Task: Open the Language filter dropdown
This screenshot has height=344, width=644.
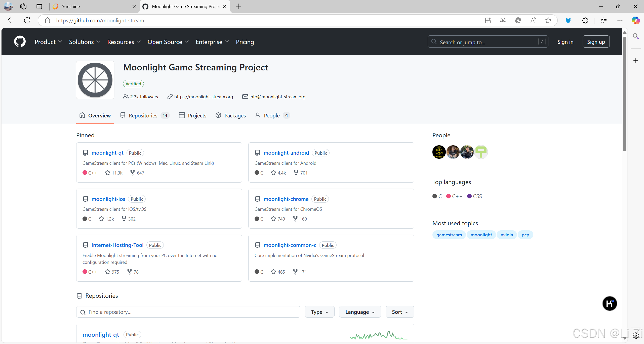Action: tap(360, 312)
